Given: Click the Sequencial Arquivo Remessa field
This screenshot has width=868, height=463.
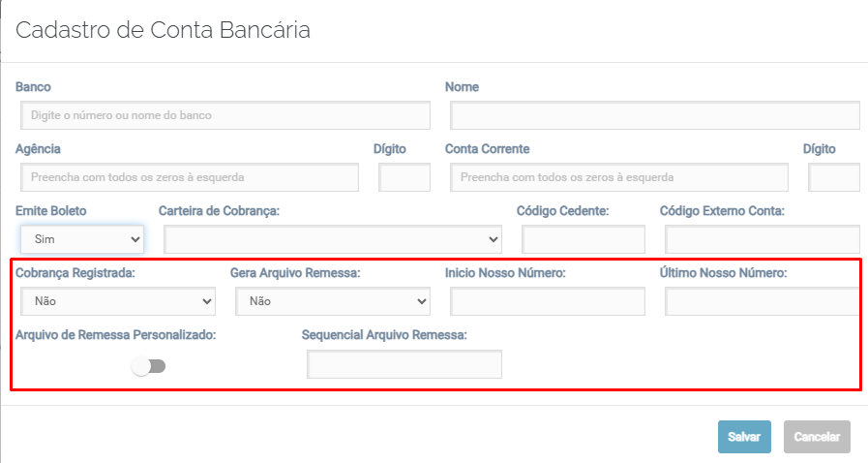Looking at the screenshot, I should [x=404, y=364].
